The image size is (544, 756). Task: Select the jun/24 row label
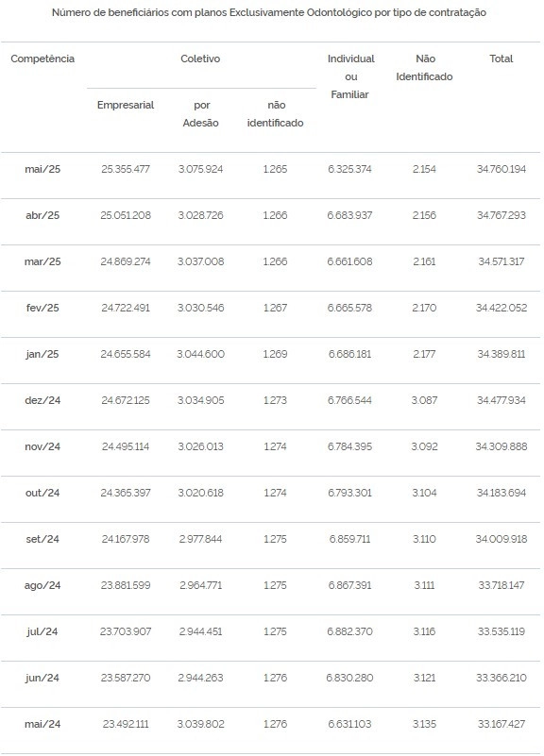42,678
